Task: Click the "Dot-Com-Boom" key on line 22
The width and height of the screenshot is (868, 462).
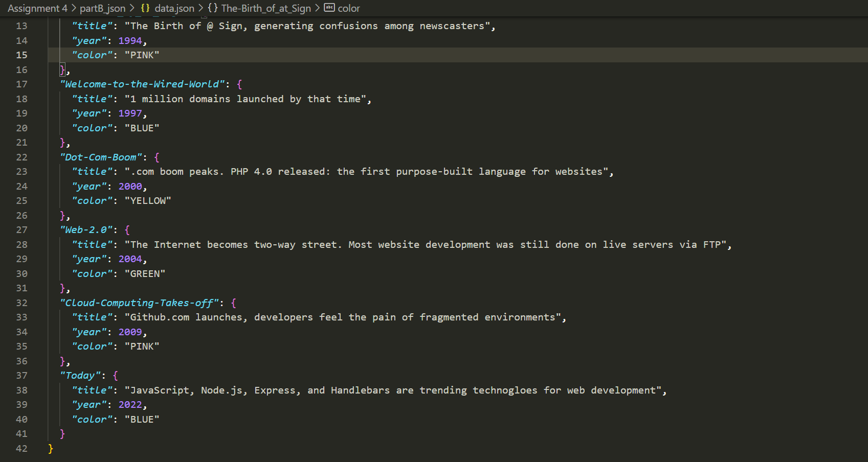Action: coord(100,157)
